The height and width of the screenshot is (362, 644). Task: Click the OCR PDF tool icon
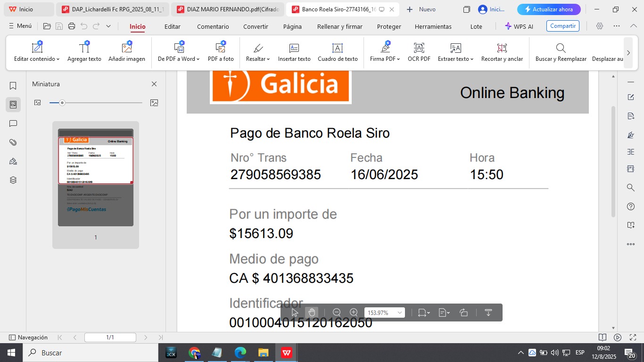pos(419,48)
